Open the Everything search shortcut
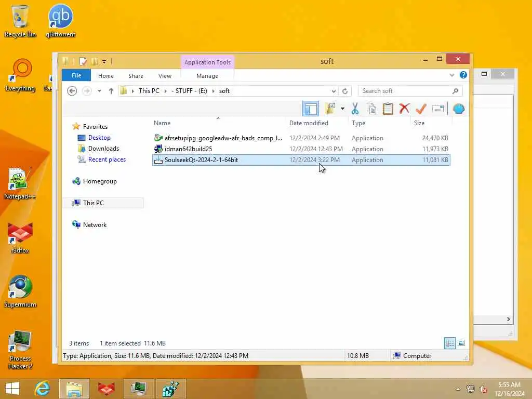 point(20,75)
